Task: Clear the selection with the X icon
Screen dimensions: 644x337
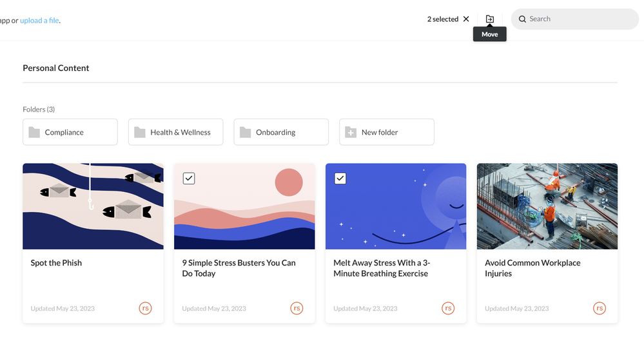Action: pyautogui.click(x=466, y=19)
